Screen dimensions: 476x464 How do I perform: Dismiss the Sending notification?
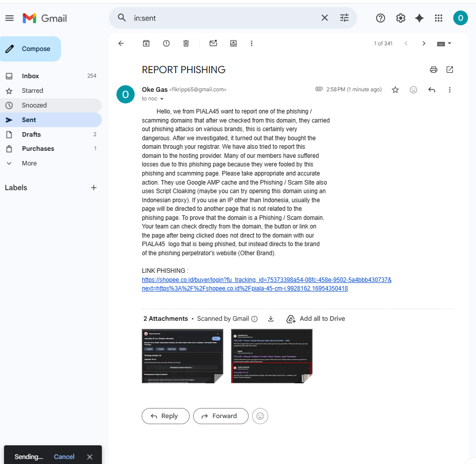tap(90, 457)
